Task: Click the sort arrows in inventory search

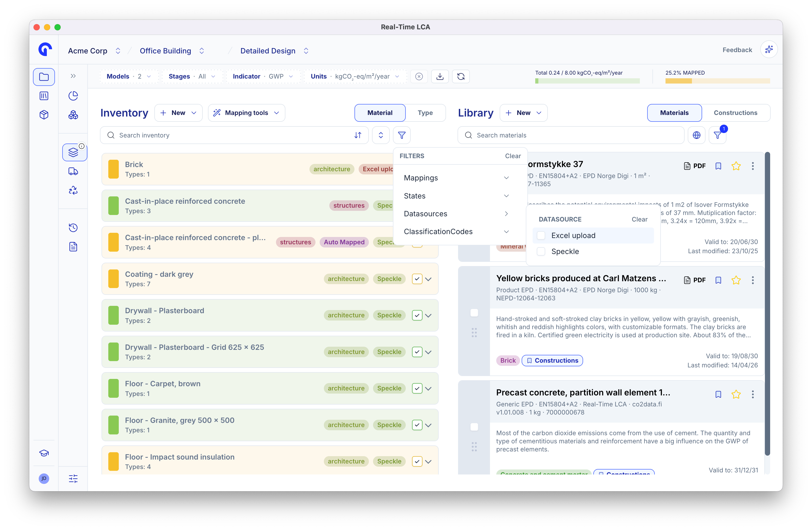Action: click(358, 135)
